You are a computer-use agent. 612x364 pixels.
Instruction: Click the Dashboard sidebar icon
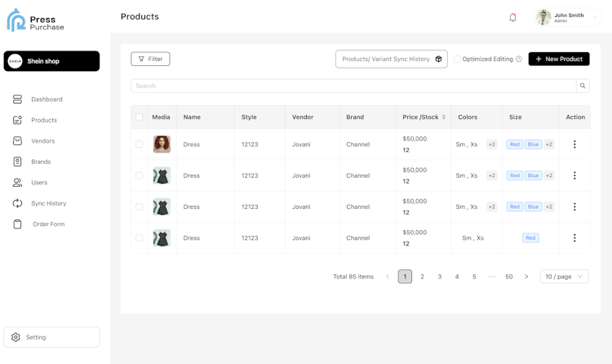[17, 100]
